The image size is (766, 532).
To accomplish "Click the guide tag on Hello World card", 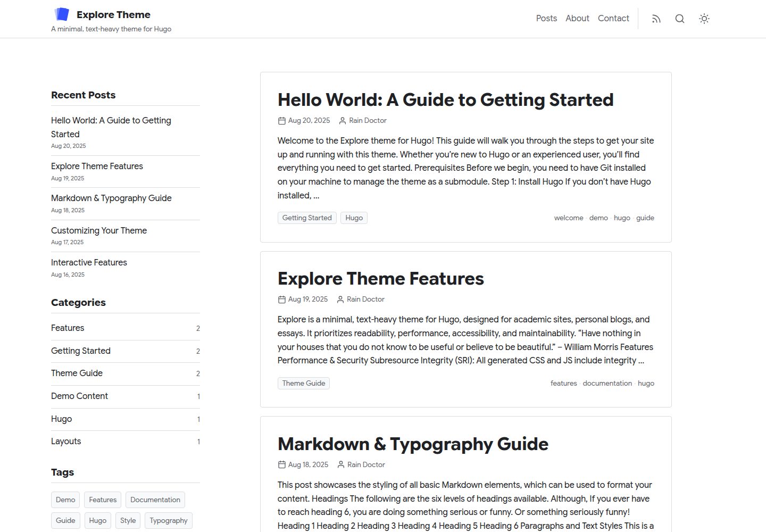I will [645, 218].
